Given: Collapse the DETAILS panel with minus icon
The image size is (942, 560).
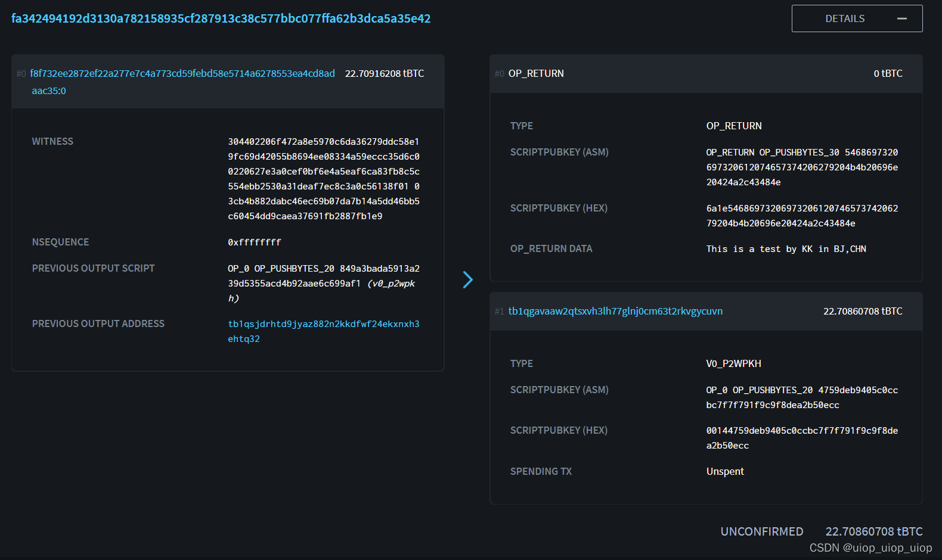Looking at the screenshot, I should tap(901, 18).
